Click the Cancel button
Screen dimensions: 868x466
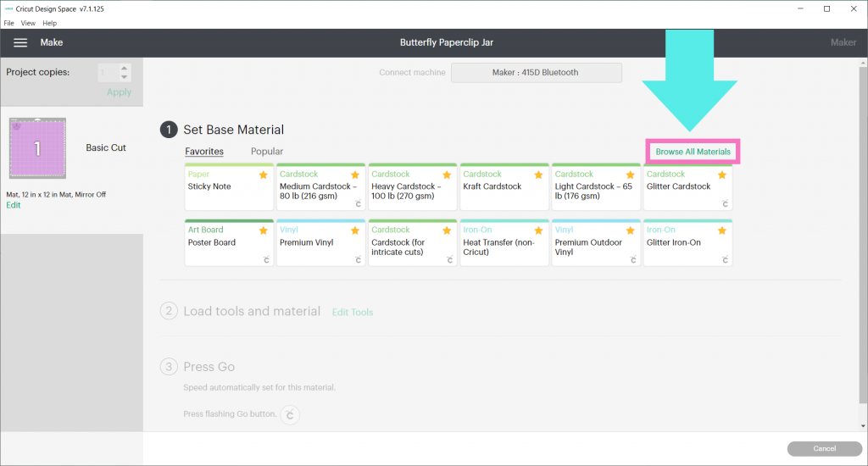[x=824, y=449]
